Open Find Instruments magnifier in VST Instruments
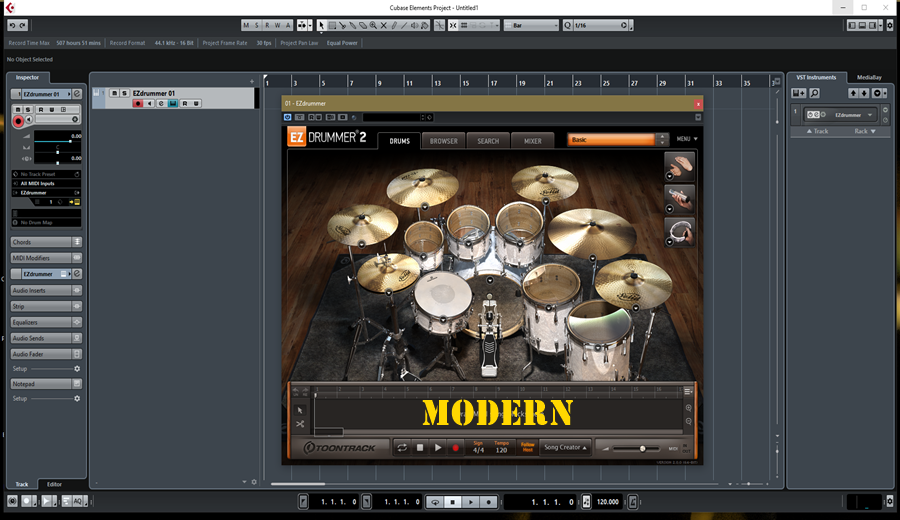 (x=814, y=93)
